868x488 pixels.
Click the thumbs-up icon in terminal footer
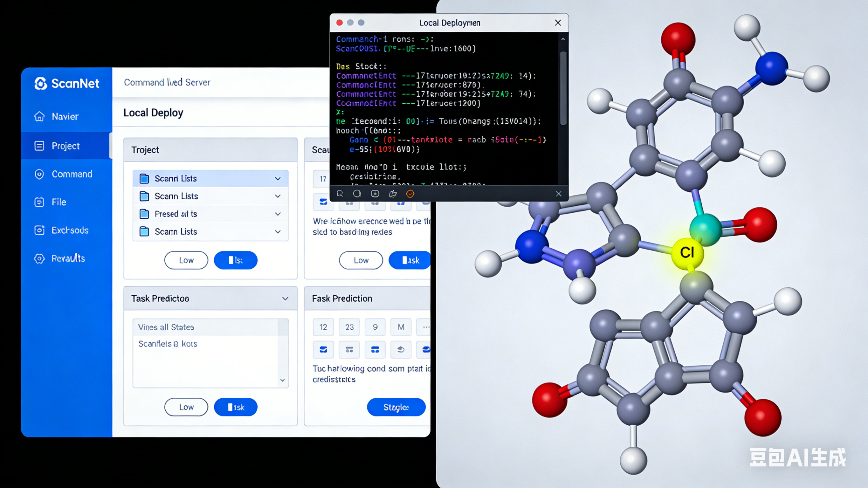[393, 193]
